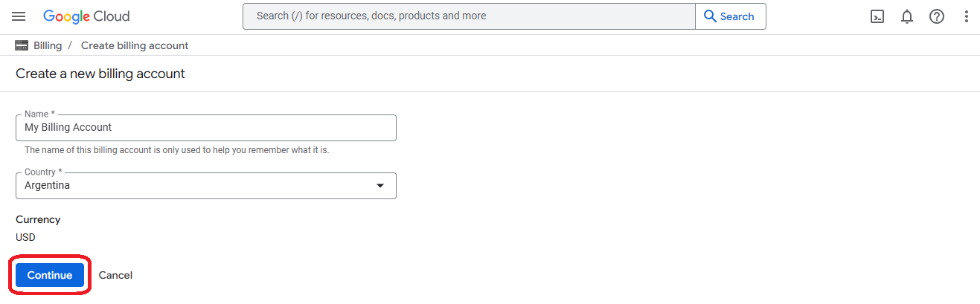Click the Create a new billing account heading
This screenshot has height=304, width=980.
tap(100, 74)
